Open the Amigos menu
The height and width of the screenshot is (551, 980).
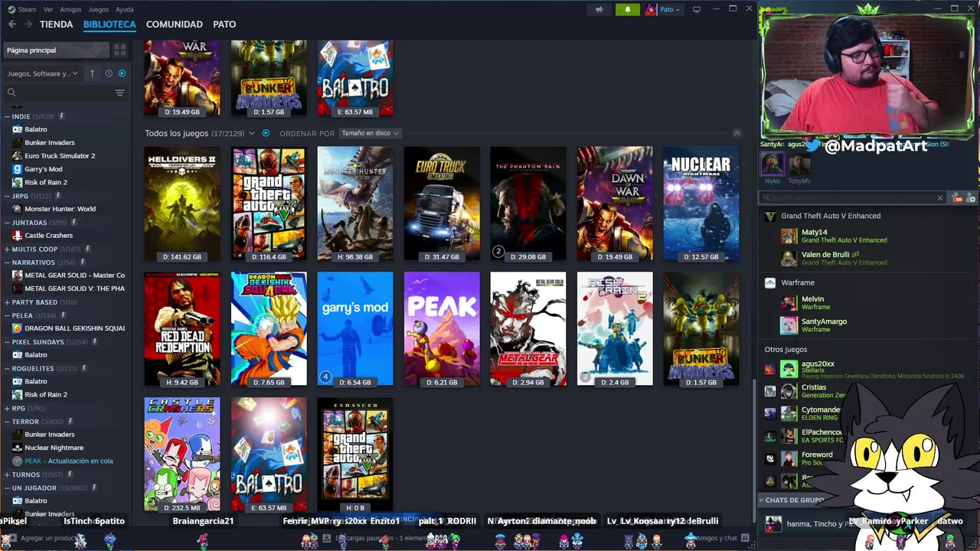(70, 9)
